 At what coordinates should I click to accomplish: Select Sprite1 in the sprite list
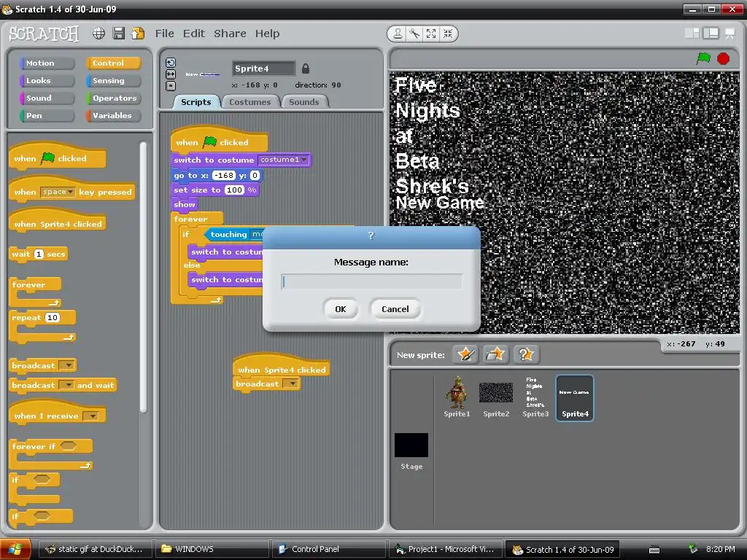coord(457,397)
